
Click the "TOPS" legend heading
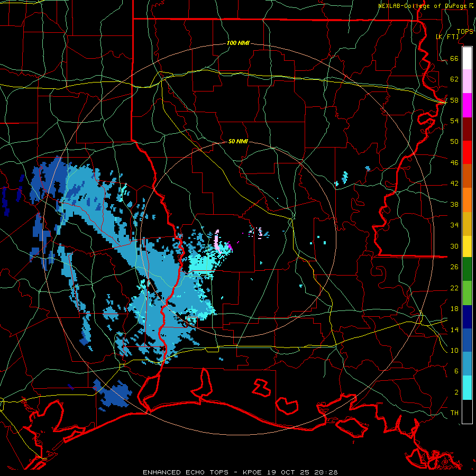coord(465,32)
